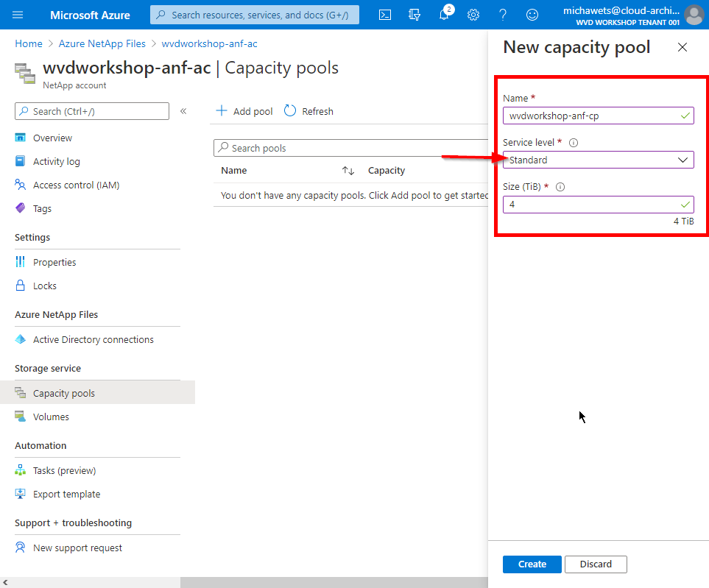
Task: Click the Tasks (preview) icon
Action: coord(21,470)
